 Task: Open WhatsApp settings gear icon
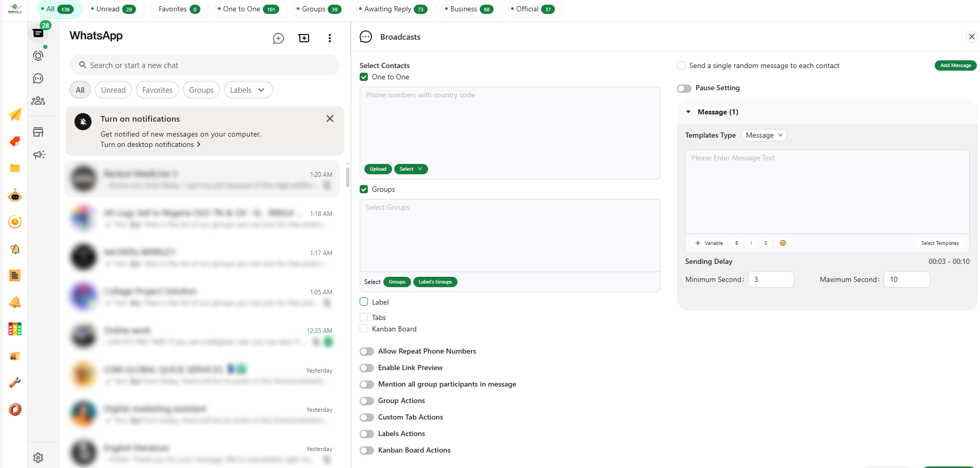click(38, 458)
